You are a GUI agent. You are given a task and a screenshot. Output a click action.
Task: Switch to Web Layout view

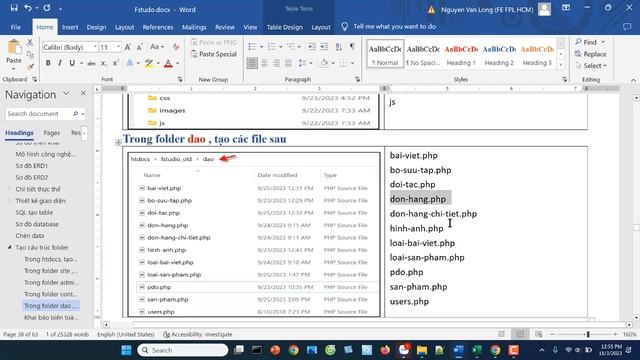pos(539,334)
